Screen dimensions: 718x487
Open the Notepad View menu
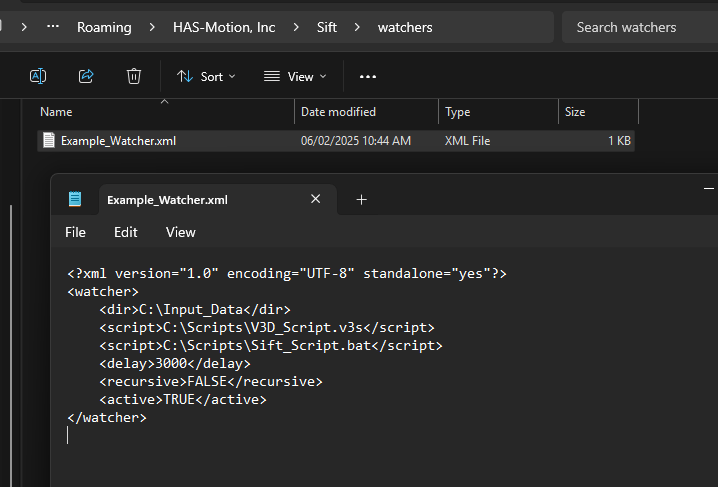[180, 233]
